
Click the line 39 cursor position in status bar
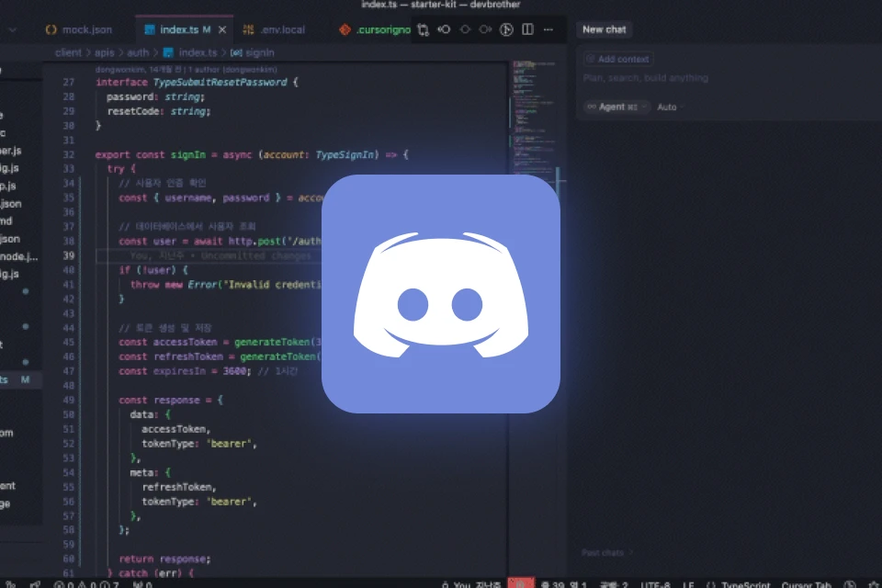(563, 584)
